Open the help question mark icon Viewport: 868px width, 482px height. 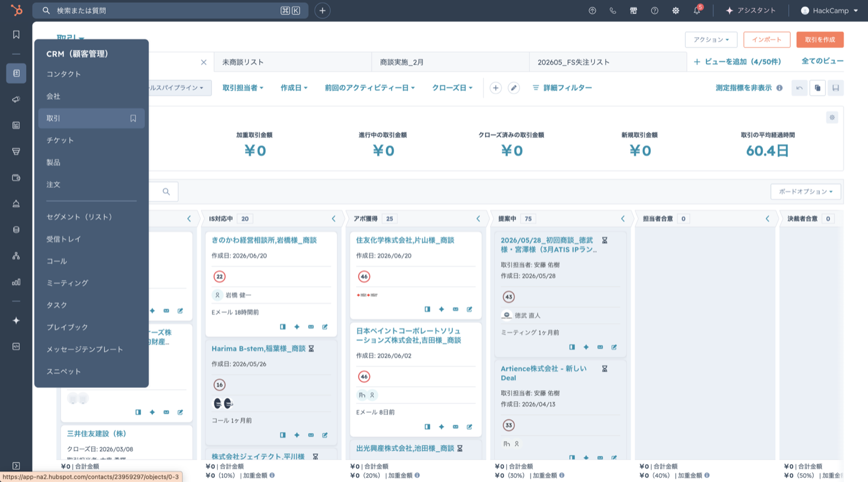pyautogui.click(x=655, y=10)
